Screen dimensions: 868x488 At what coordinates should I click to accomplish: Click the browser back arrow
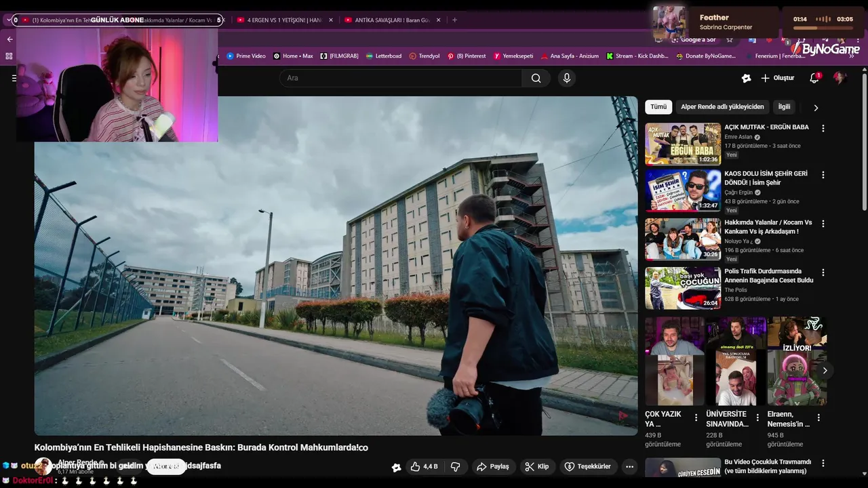[x=9, y=39]
